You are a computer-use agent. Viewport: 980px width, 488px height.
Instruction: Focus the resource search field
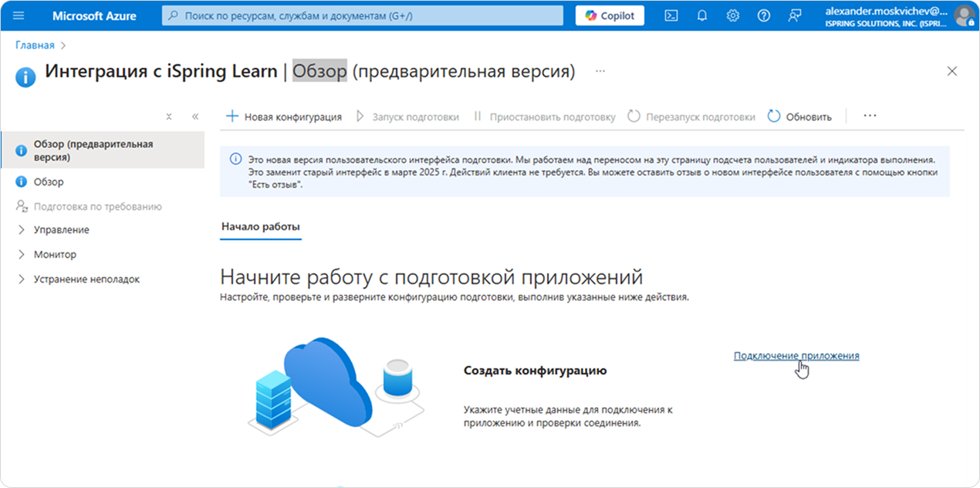pyautogui.click(x=363, y=15)
